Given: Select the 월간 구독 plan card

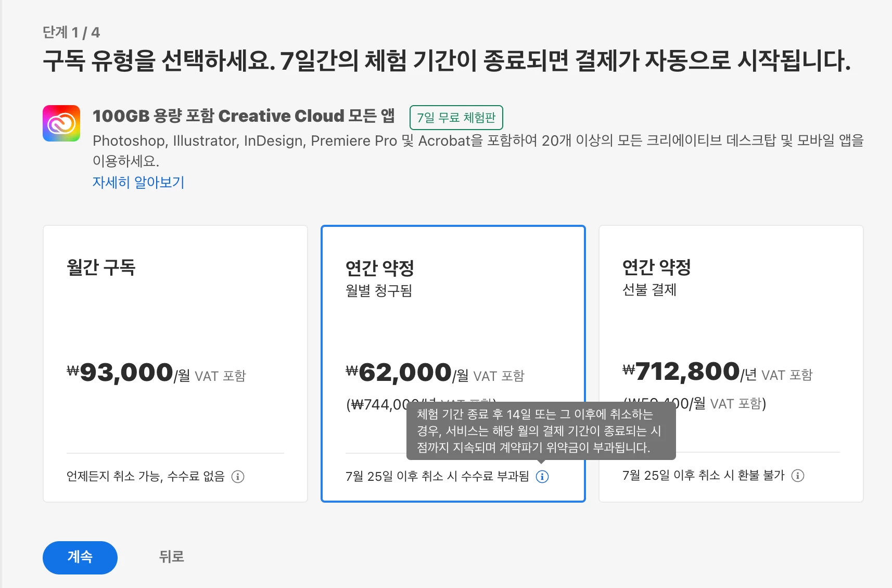Looking at the screenshot, I should point(175,364).
